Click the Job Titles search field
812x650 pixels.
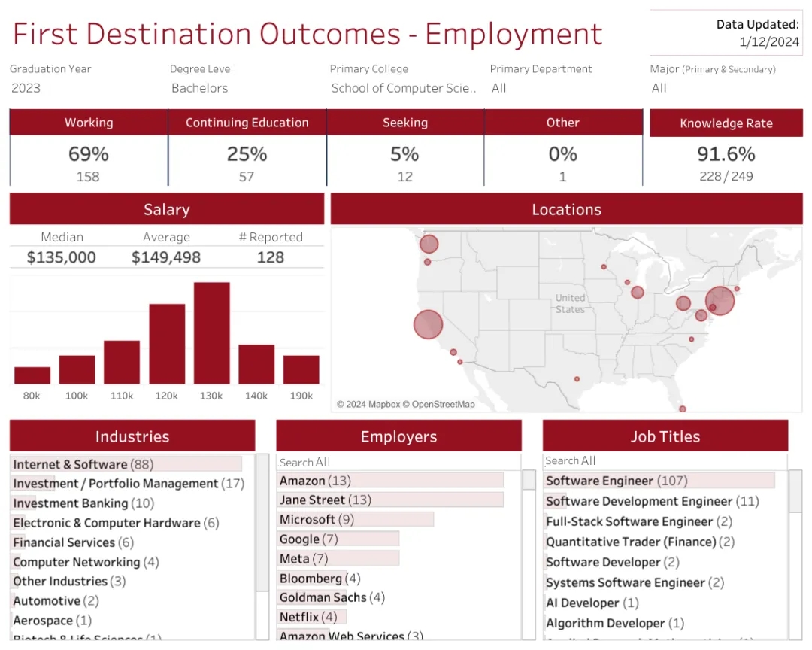coord(665,460)
